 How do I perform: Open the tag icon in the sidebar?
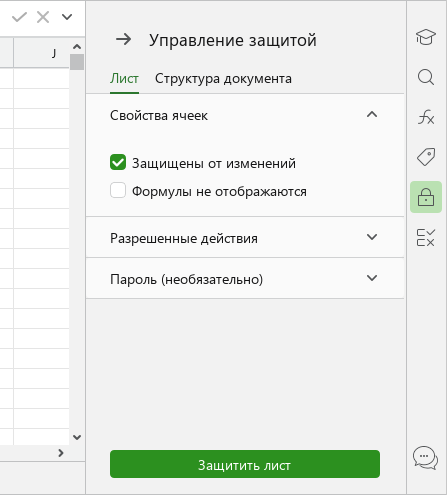426,157
